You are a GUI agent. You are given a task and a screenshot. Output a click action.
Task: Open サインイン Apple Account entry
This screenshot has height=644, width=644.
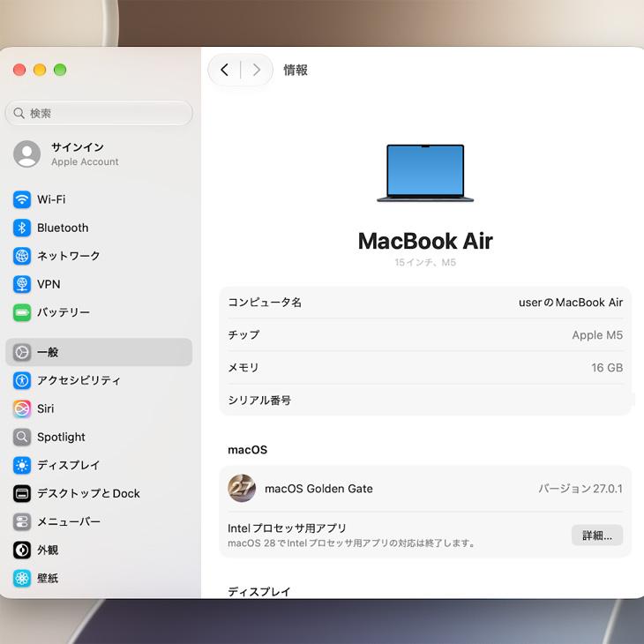tap(99, 154)
